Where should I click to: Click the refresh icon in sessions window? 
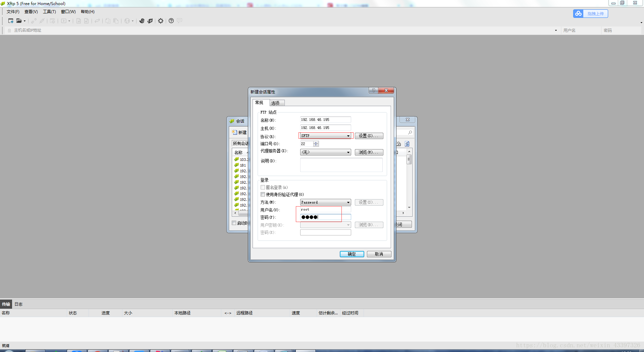pyautogui.click(x=407, y=144)
